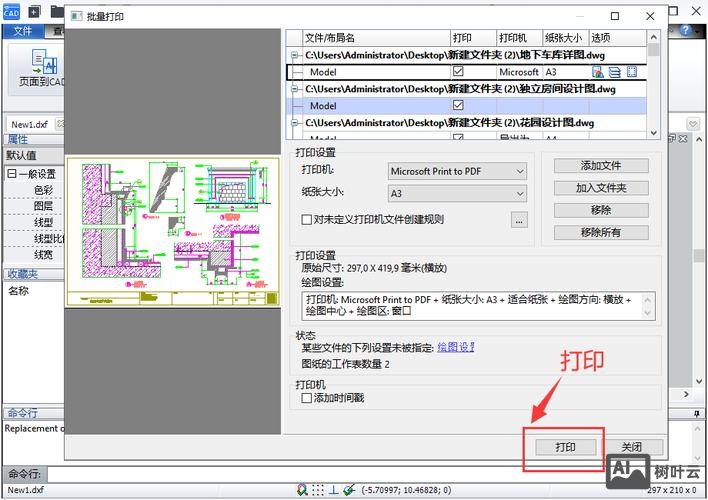Click the 绘图设置 link in status section

(x=455, y=347)
